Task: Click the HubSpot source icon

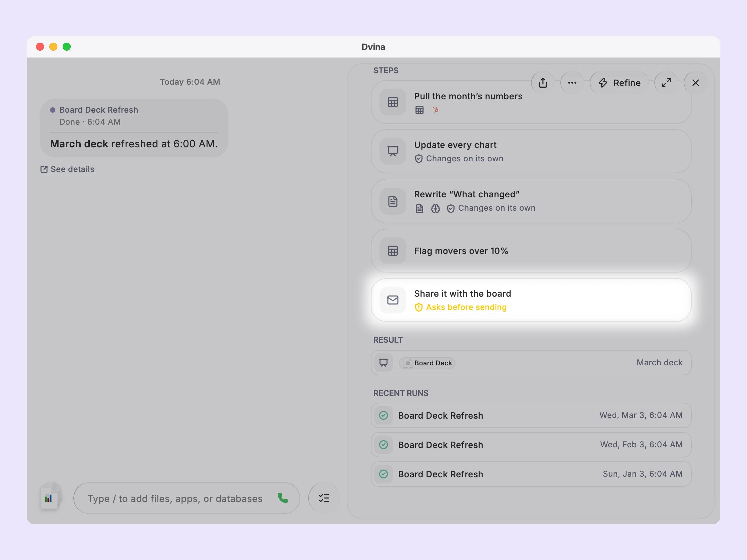Action: coord(436,110)
